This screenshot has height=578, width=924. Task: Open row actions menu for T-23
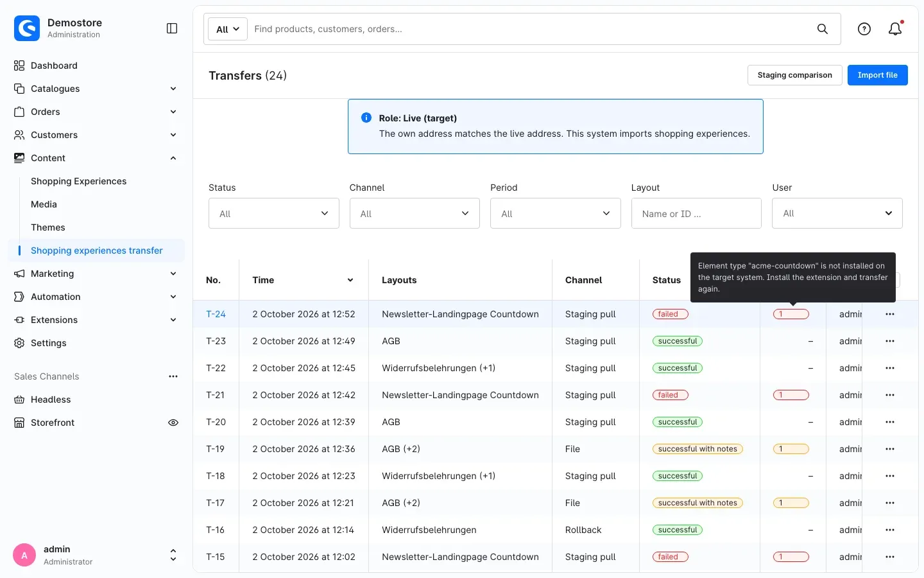pos(890,341)
